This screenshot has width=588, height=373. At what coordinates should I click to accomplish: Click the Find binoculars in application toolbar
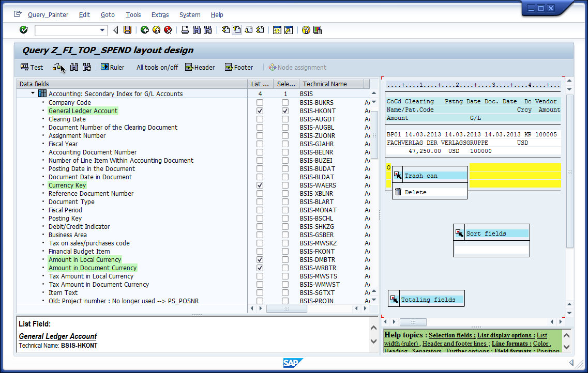click(x=74, y=67)
